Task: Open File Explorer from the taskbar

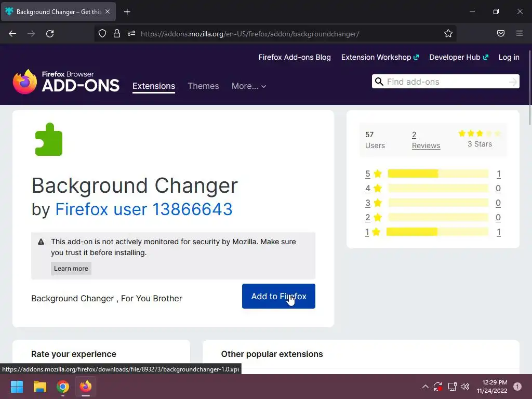Action: click(x=39, y=387)
